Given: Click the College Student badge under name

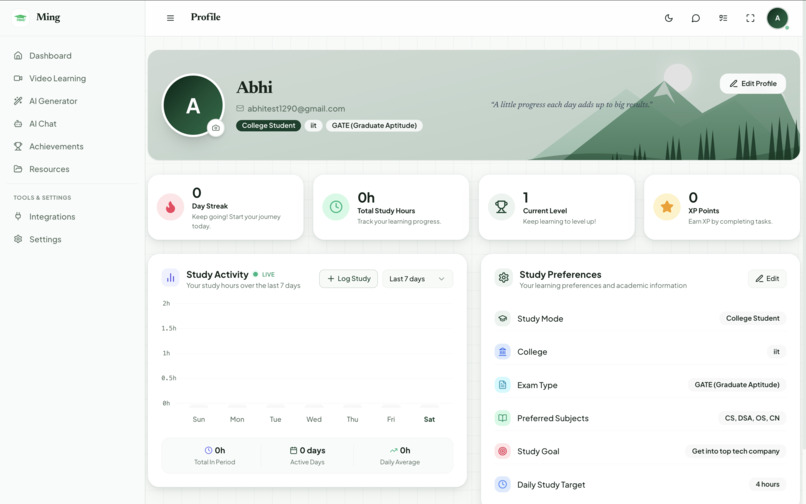Looking at the screenshot, I should pos(268,125).
